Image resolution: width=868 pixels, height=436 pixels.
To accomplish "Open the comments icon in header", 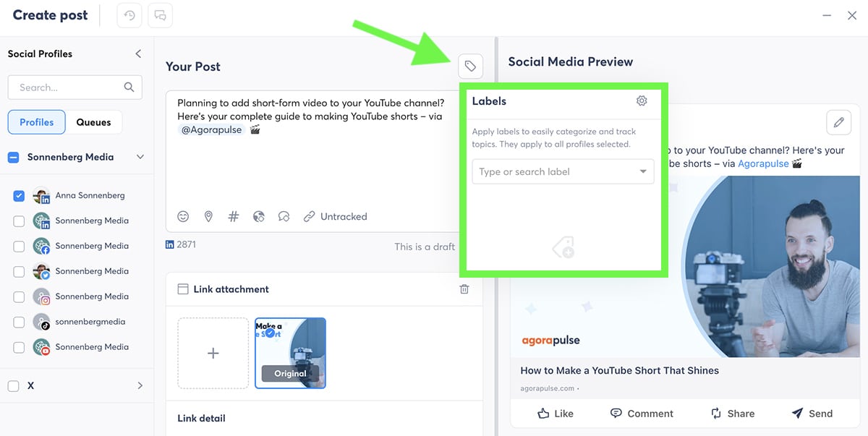I will point(160,15).
